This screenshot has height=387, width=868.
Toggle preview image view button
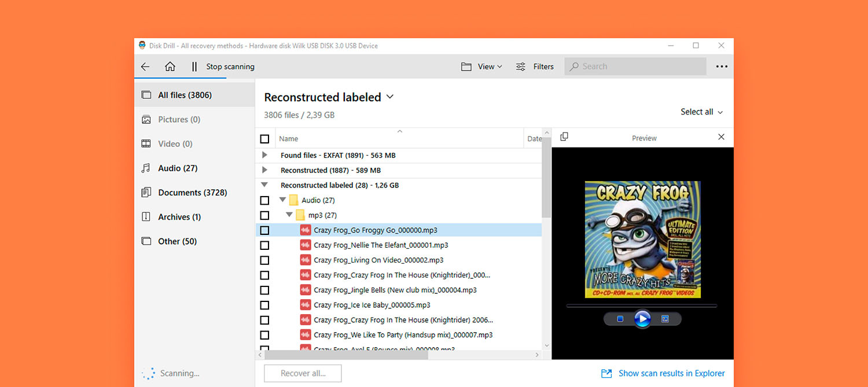(665, 319)
